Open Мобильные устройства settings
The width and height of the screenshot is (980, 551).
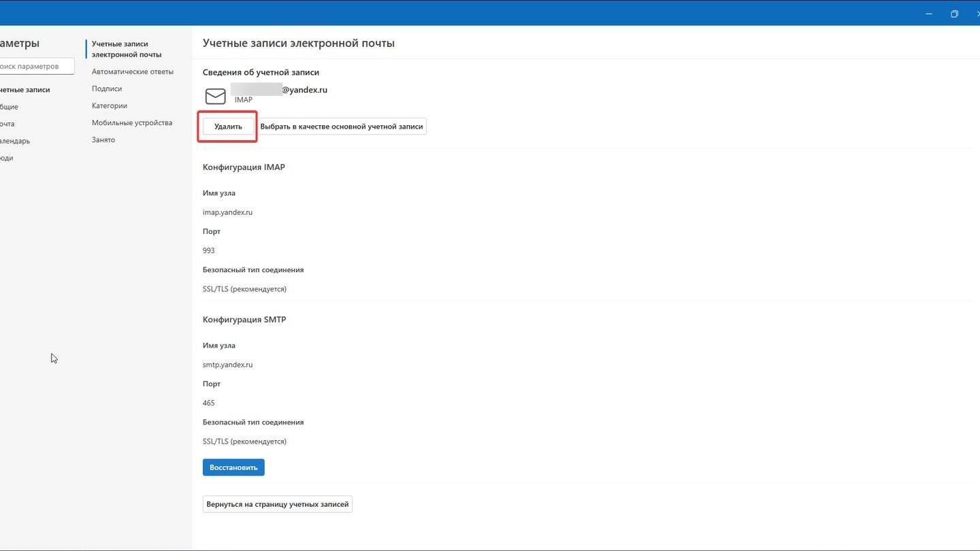[x=132, y=122]
